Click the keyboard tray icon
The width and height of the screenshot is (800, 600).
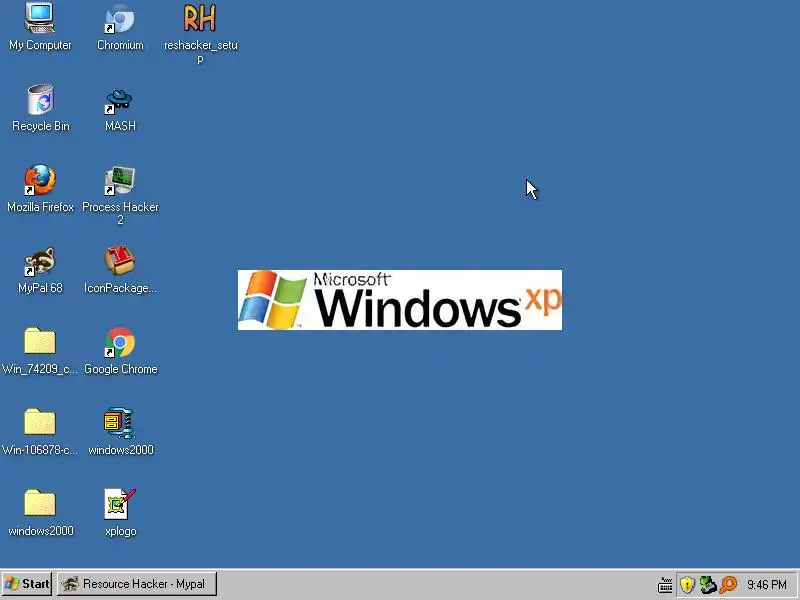coord(665,585)
